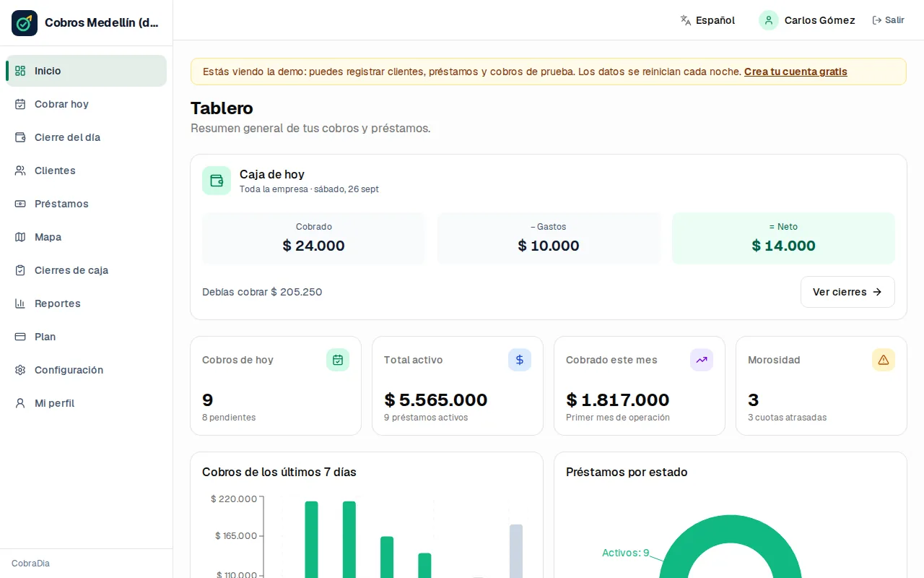Click the Plan credit card icon
924x578 pixels.
coord(20,337)
